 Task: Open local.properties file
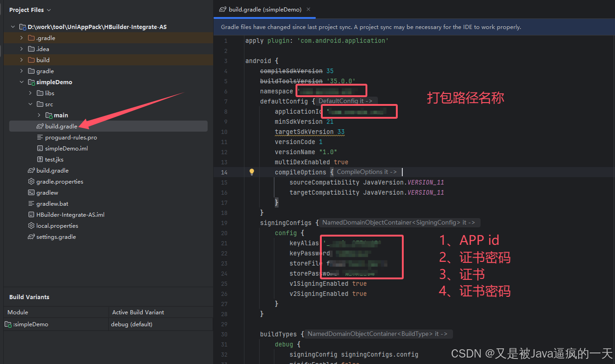click(x=58, y=225)
